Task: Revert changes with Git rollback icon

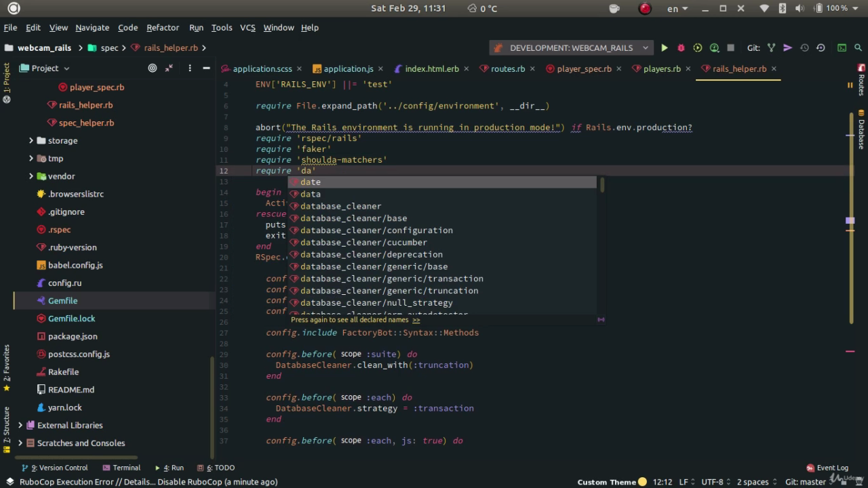Action: tap(821, 48)
